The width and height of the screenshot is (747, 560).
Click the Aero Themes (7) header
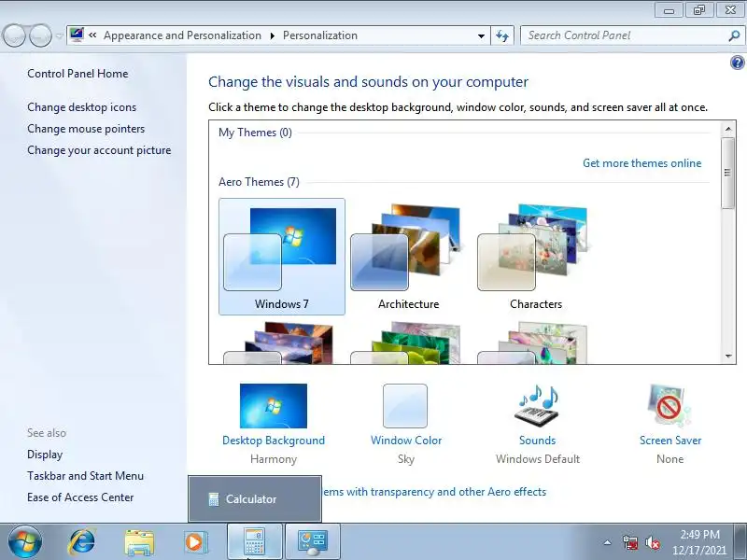pos(260,182)
